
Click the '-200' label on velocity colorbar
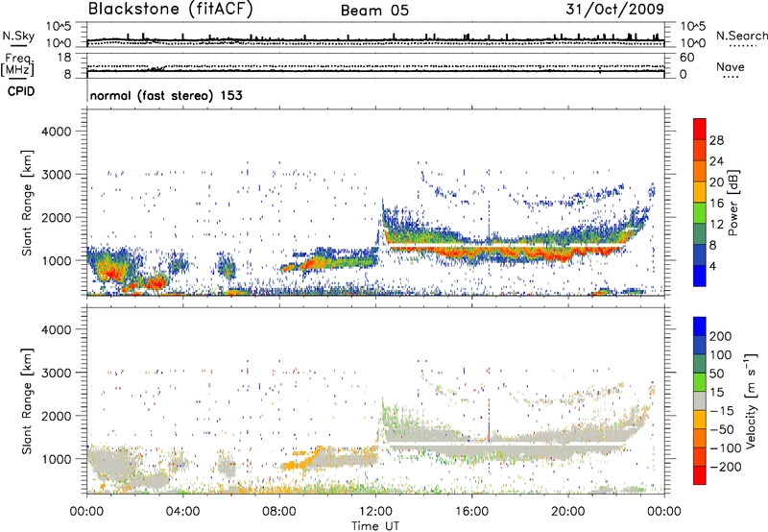coord(726,467)
